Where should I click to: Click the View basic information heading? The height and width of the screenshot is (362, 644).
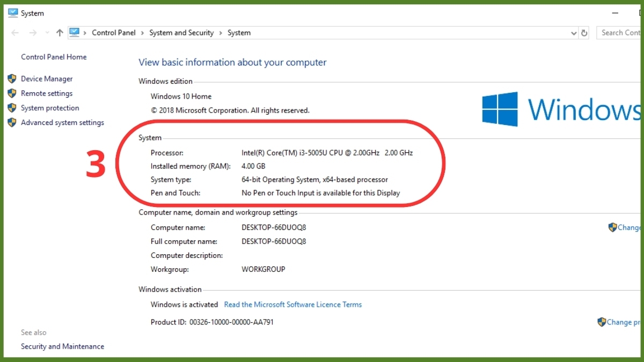click(232, 62)
